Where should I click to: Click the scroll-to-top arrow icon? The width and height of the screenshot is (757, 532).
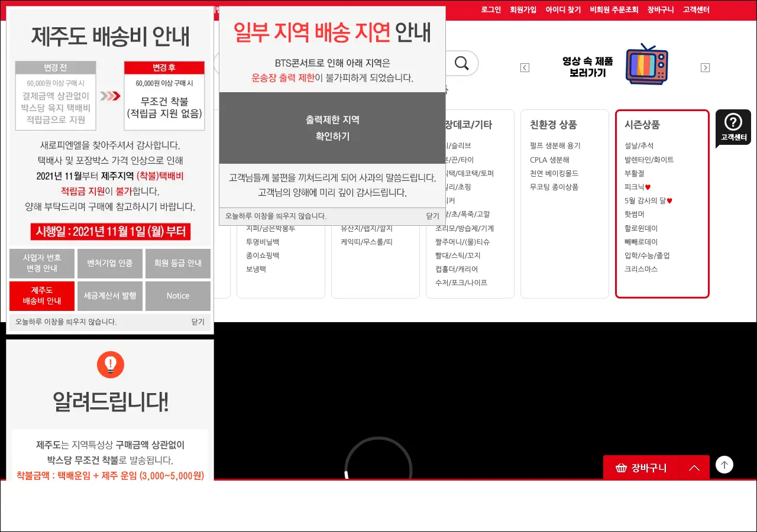click(724, 465)
